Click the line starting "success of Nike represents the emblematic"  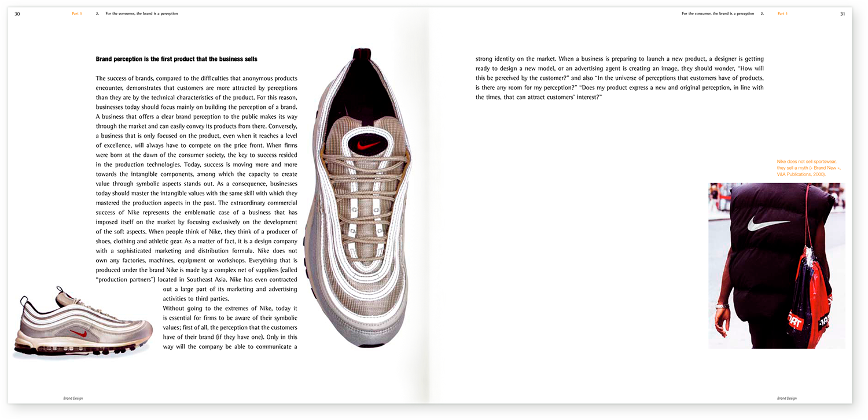tap(196, 213)
